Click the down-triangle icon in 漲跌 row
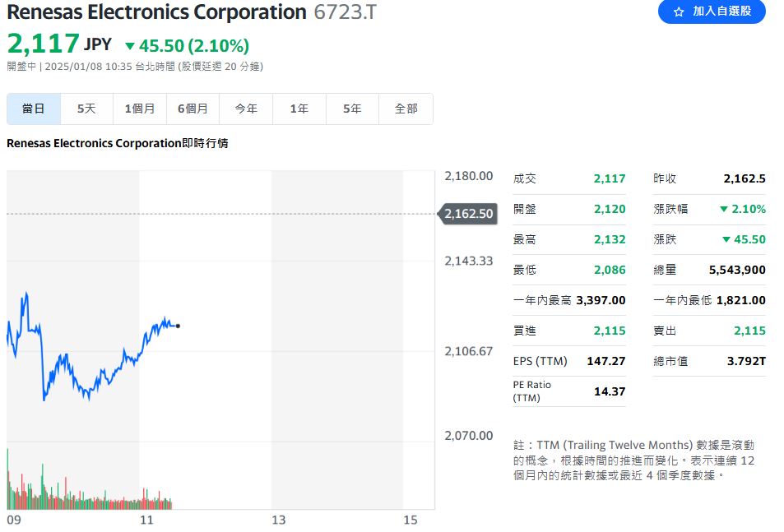The width and height of the screenshot is (784, 532). [x=726, y=240]
